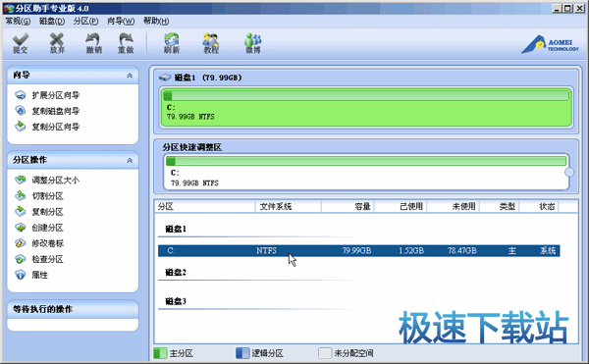Click the 扩展分区向导 icon

(21, 95)
